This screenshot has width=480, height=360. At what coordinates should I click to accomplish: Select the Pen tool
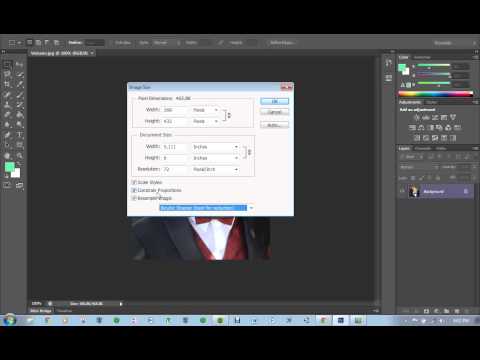(x=7, y=135)
